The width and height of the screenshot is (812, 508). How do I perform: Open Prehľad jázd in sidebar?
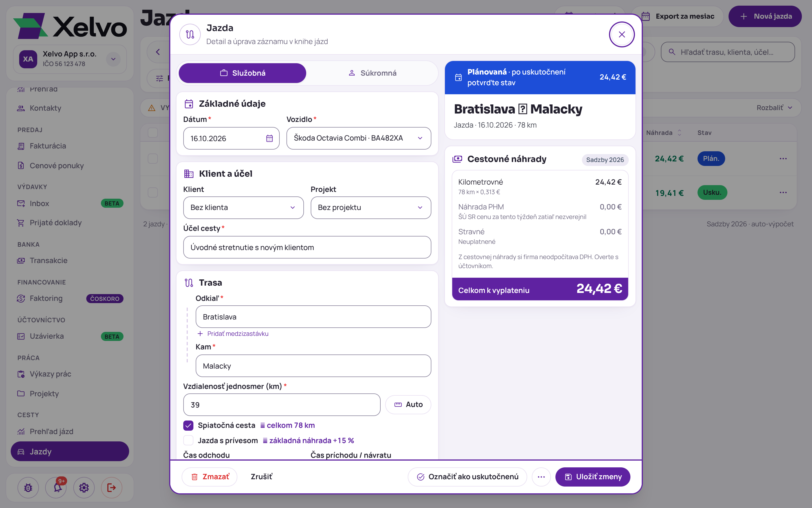tap(70, 432)
